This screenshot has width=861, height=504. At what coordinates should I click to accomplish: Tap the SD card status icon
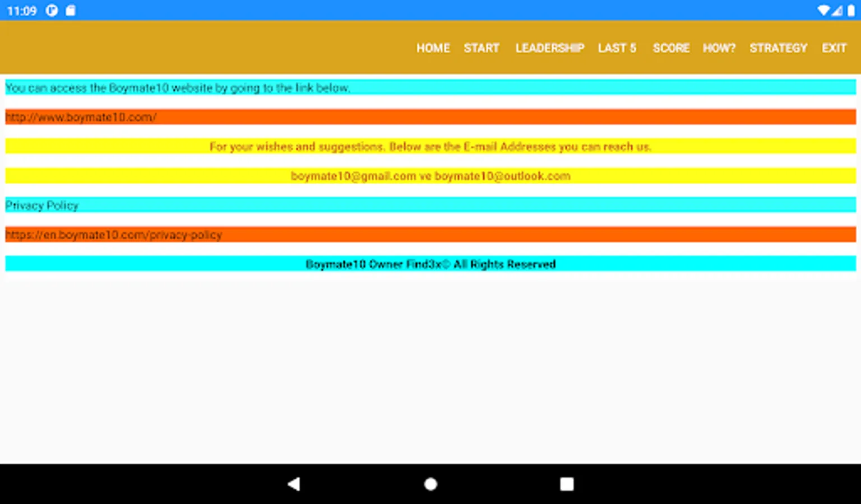[x=71, y=11]
